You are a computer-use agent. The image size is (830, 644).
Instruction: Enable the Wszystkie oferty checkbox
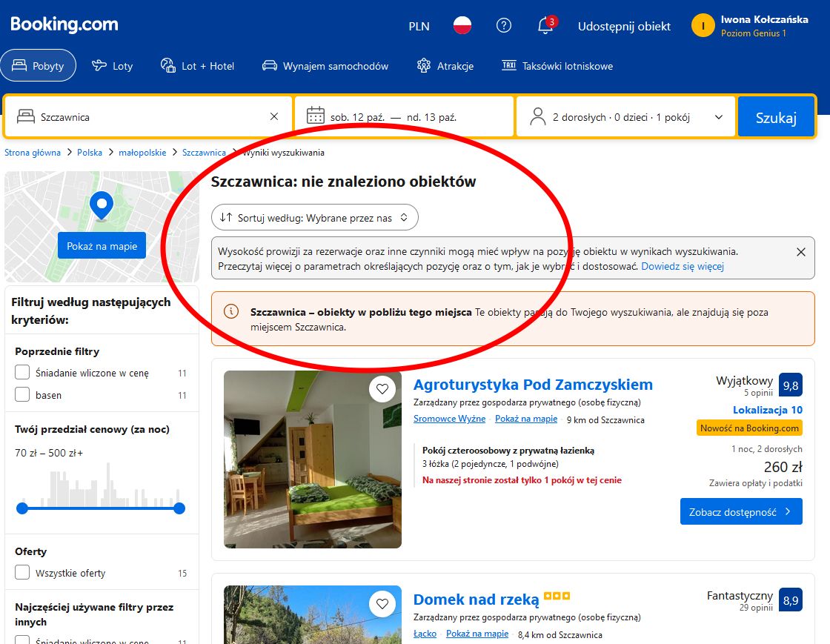[x=22, y=572]
